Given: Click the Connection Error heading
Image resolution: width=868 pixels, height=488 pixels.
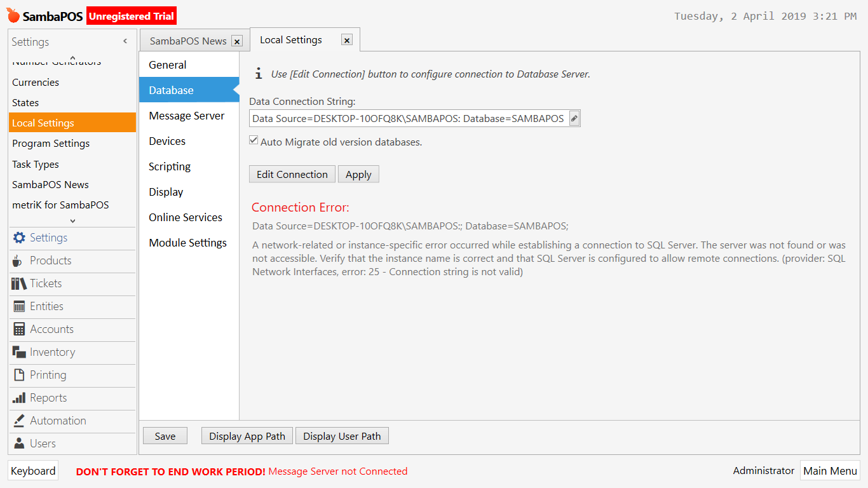Looking at the screenshot, I should 301,207.
